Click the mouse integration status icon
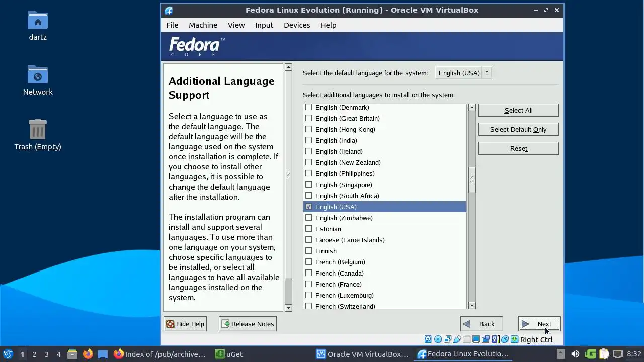This screenshot has height=362, width=644. click(505, 339)
